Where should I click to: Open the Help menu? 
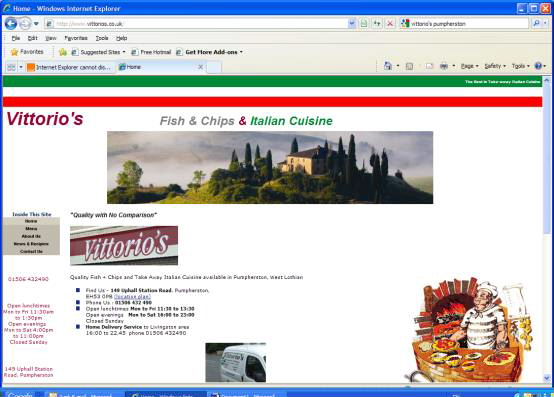[x=122, y=38]
